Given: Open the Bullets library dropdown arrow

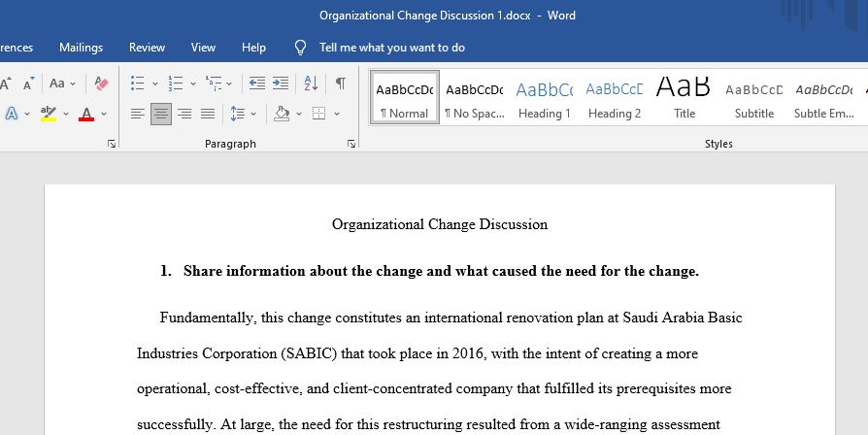Looking at the screenshot, I should click(155, 84).
